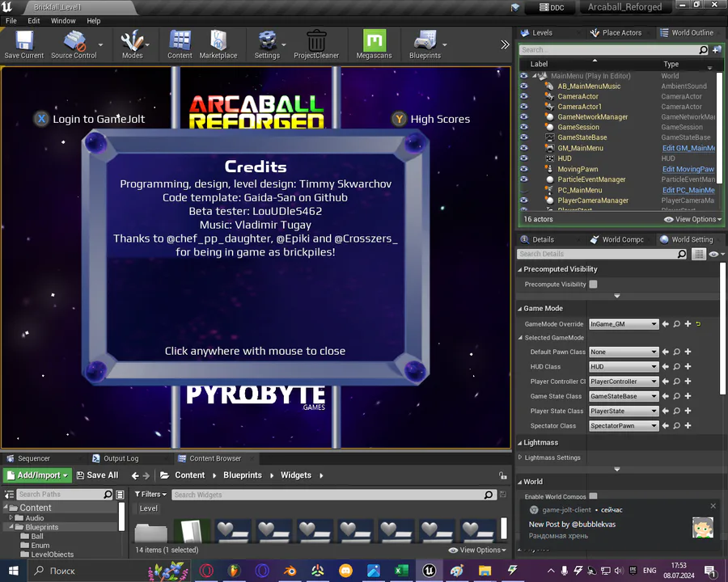Toggle Enable World Composition checkbox

594,496
